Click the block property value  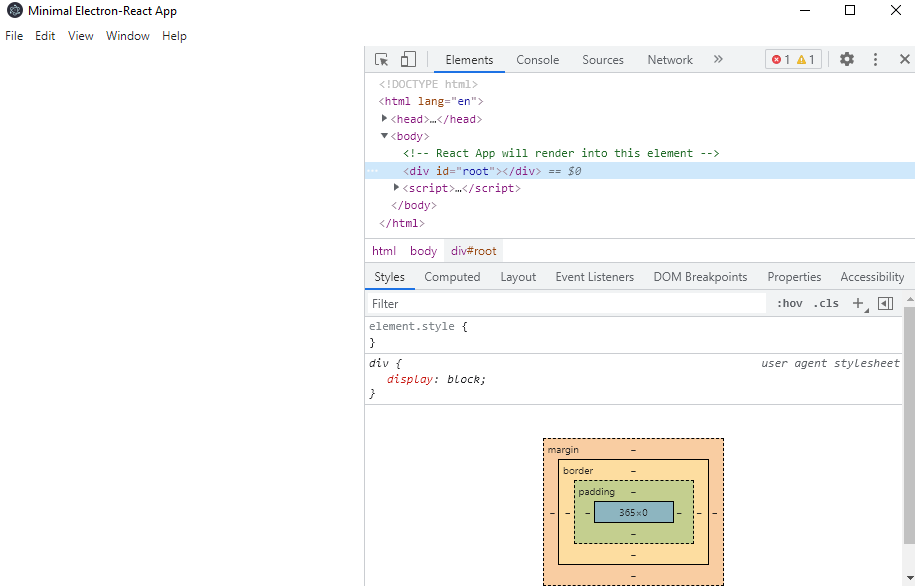464,379
